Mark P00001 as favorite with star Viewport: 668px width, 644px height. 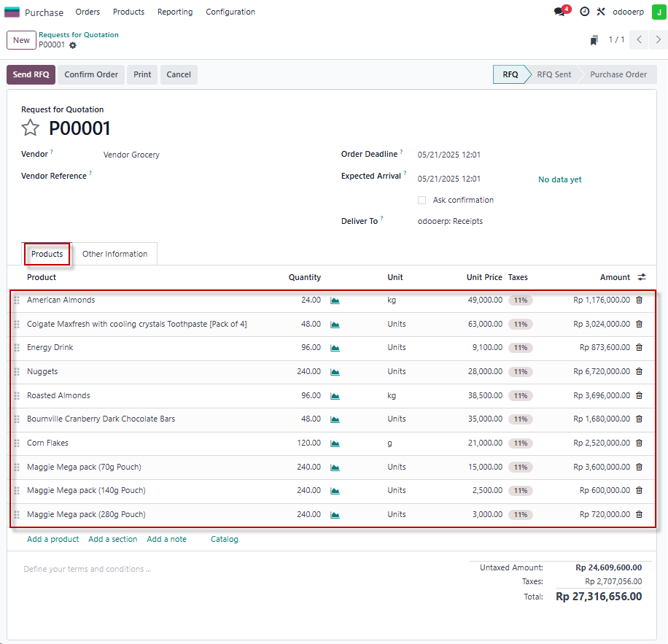pos(30,128)
